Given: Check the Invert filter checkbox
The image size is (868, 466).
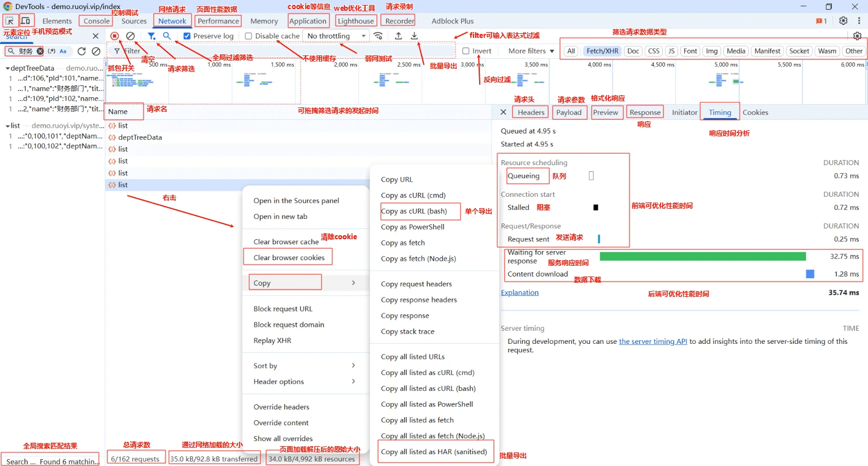Looking at the screenshot, I should click(466, 51).
